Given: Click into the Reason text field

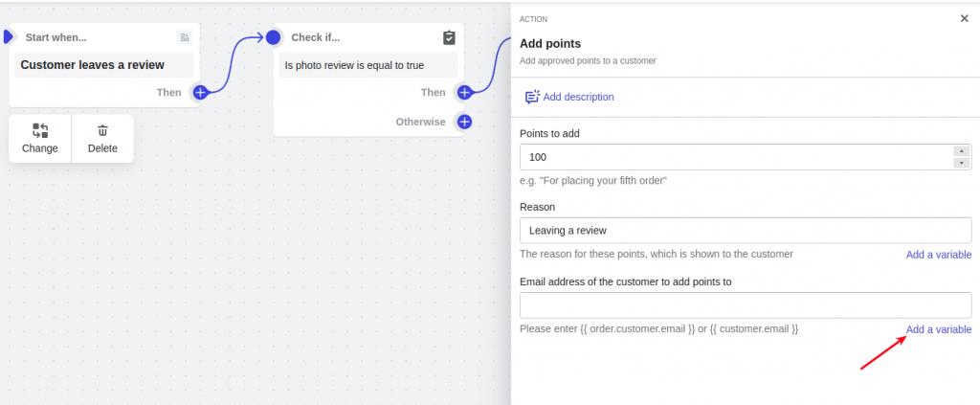Looking at the screenshot, I should point(746,231).
